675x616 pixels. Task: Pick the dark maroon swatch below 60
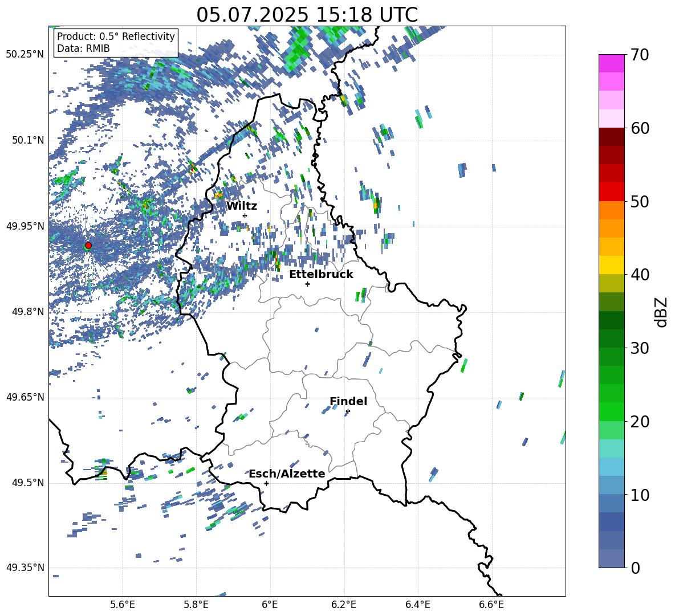click(x=612, y=137)
